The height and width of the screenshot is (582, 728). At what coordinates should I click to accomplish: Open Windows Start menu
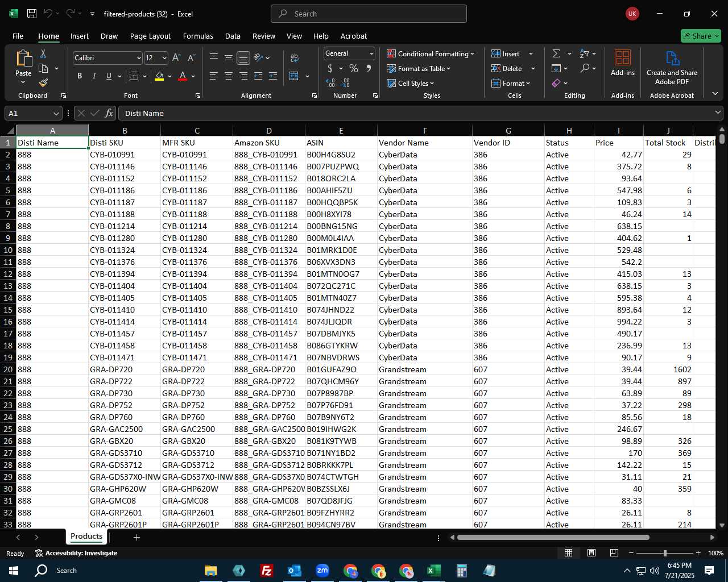pyautogui.click(x=14, y=570)
